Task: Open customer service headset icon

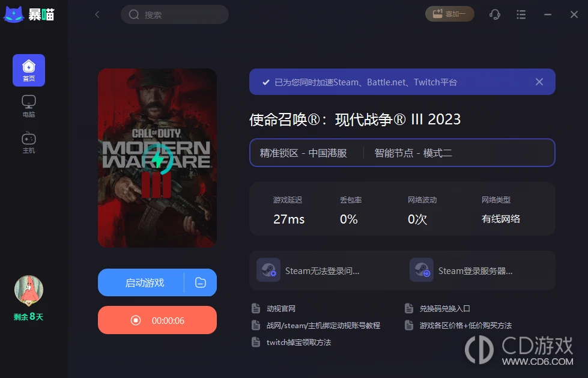Action: pos(495,14)
